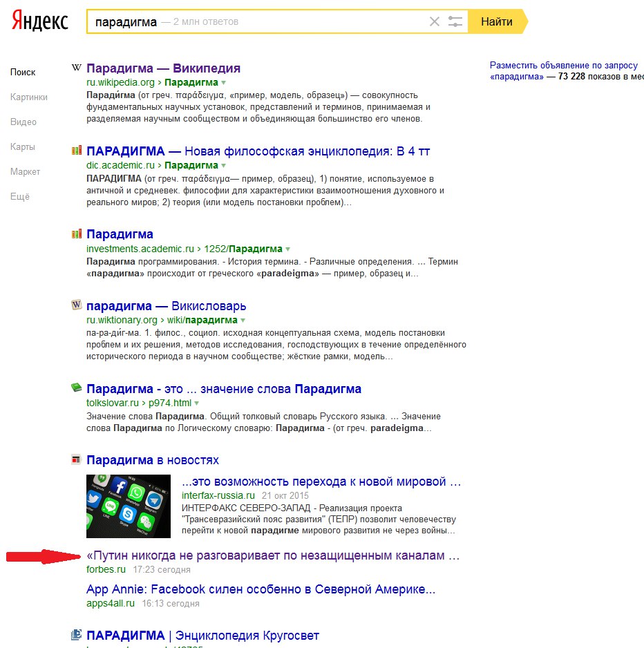Screen dimensions: 644x648
Task: Click the Wikipedia favicon beside Парадигма — Википедия
Action: [77, 68]
